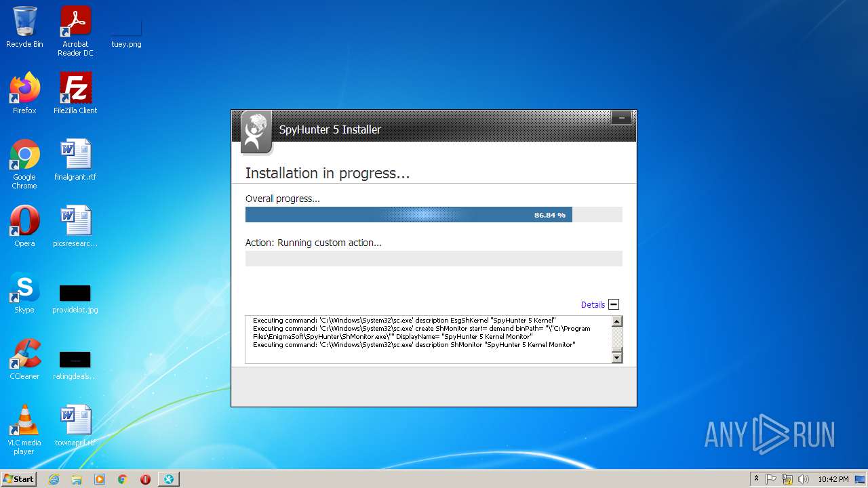Open FileZilla Client shortcut
868x488 pixels.
pos(75,94)
